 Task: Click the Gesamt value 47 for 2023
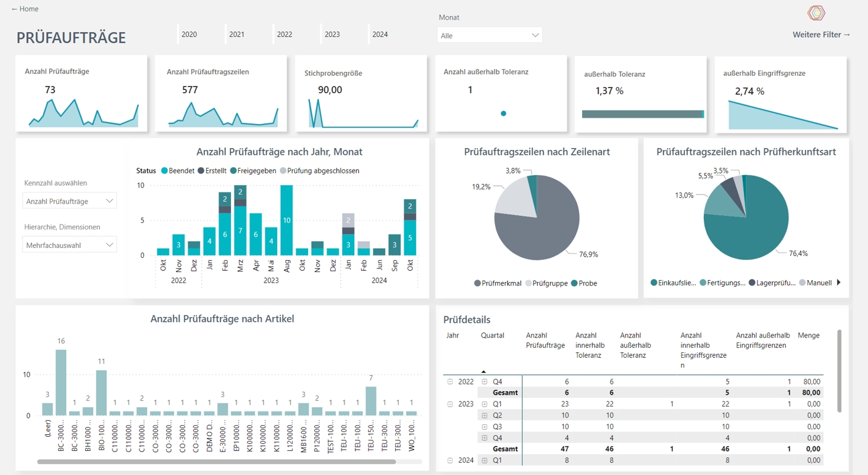pos(564,449)
